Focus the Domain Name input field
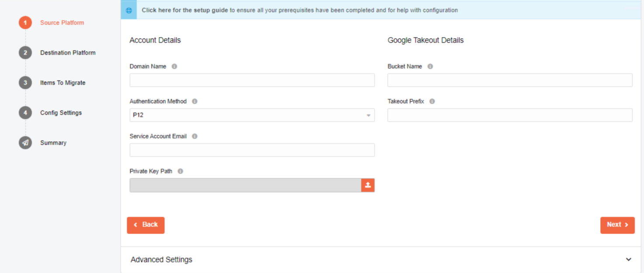 252,80
